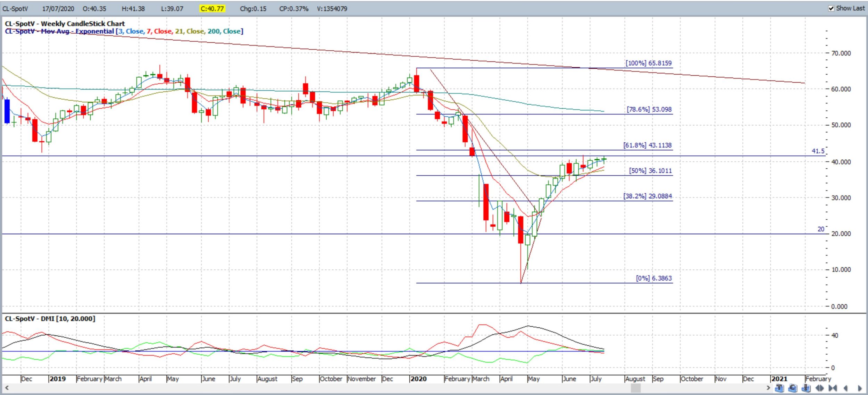
Task: Click the 41.5 horizontal line label
Action: point(818,151)
